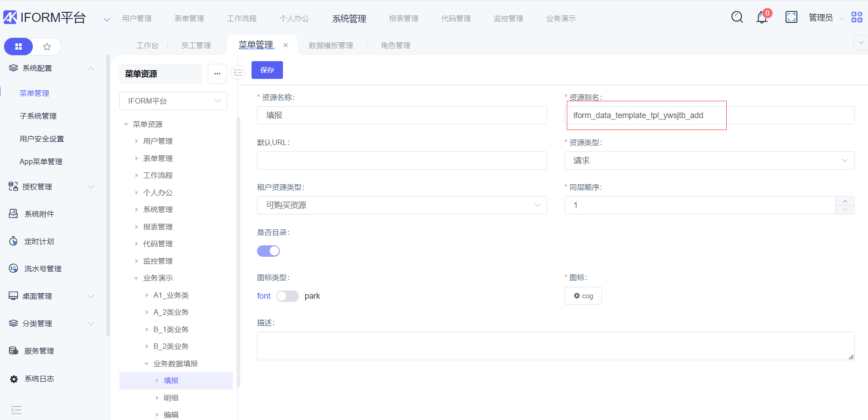Screen dimensions: 868x420
Task: Open the notification bell
Action: (762, 18)
